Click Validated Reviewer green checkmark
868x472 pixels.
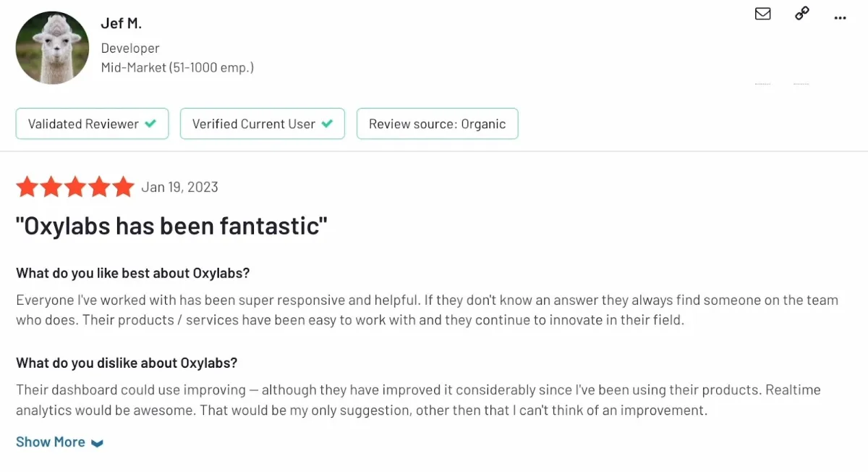point(150,124)
